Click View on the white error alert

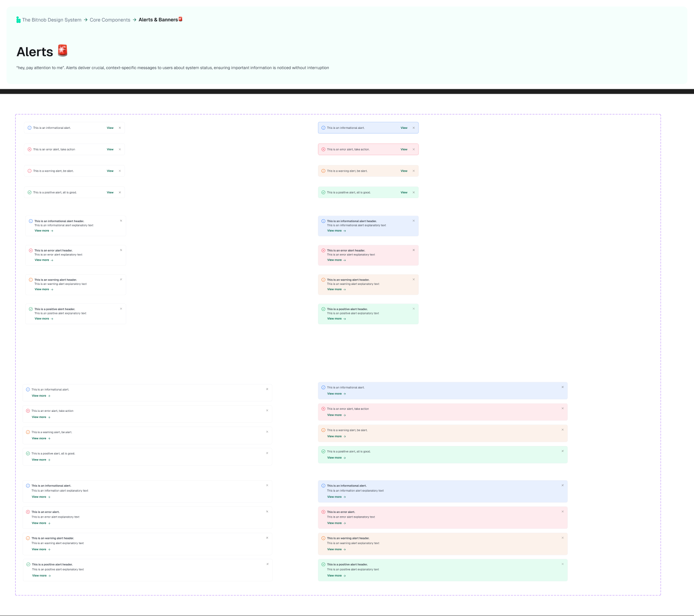(x=110, y=150)
